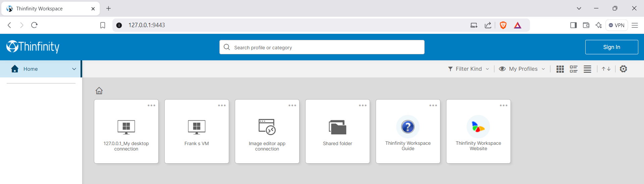Click the Thinfinity logo
Screen dimensions: 644x184
coord(33,47)
